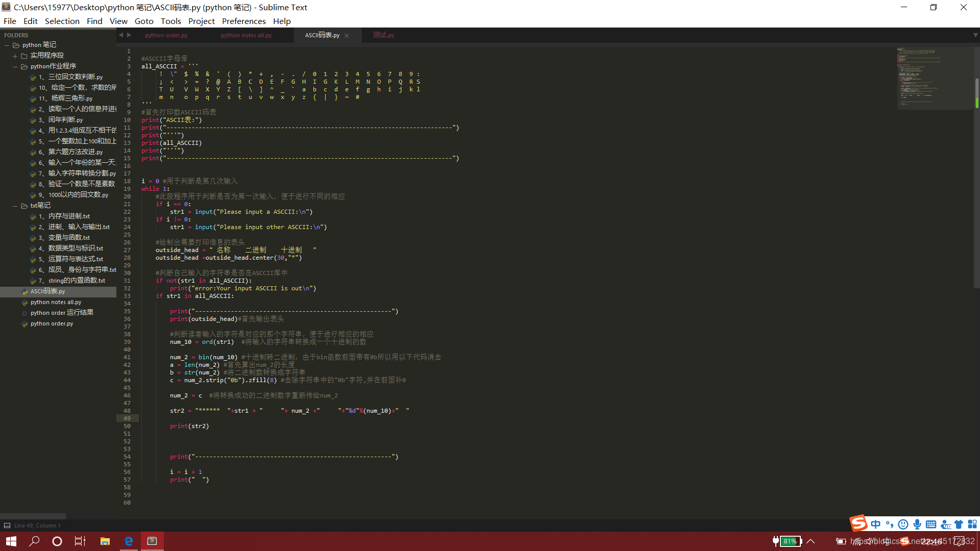980x551 pixels.
Task: Open the tab list dropdown arrow
Action: pos(975,35)
